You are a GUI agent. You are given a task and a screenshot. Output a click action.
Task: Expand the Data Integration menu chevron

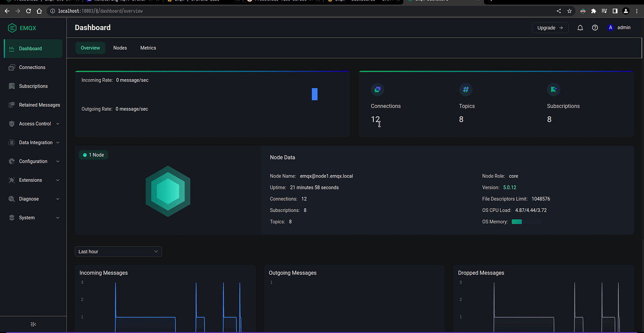[58, 142]
